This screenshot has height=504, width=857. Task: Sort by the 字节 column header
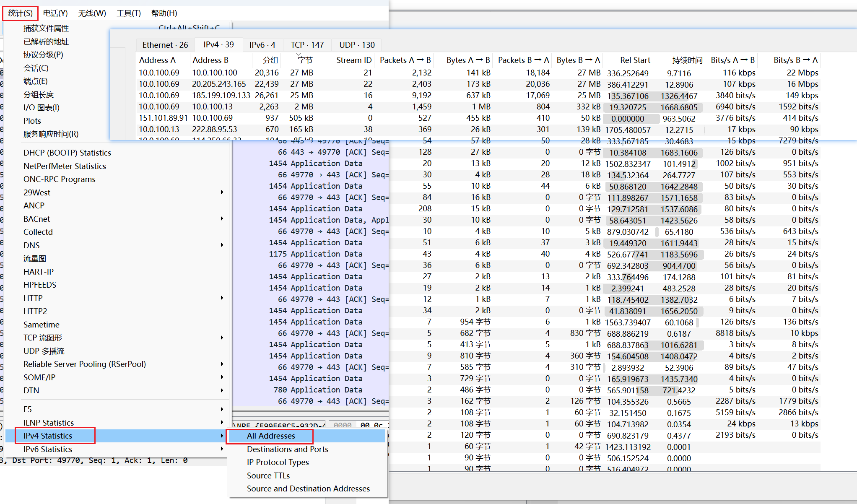pos(304,60)
